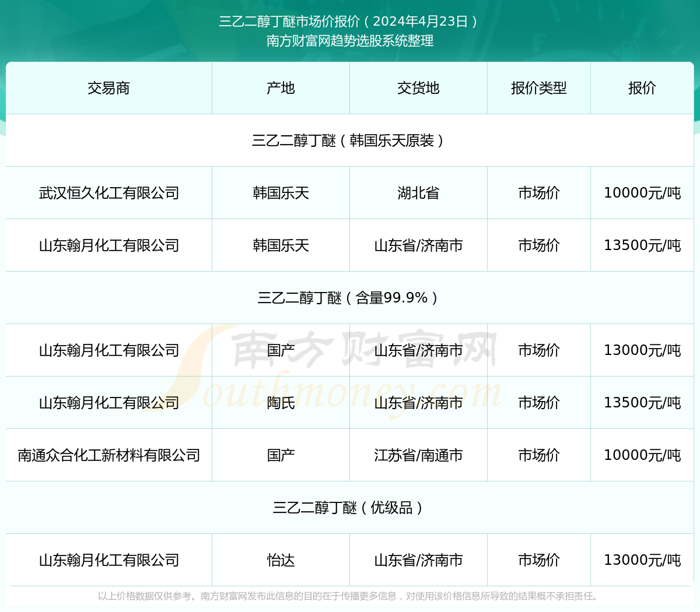Click 市场价 in the 怡达 row
700x612 pixels.
point(539,560)
